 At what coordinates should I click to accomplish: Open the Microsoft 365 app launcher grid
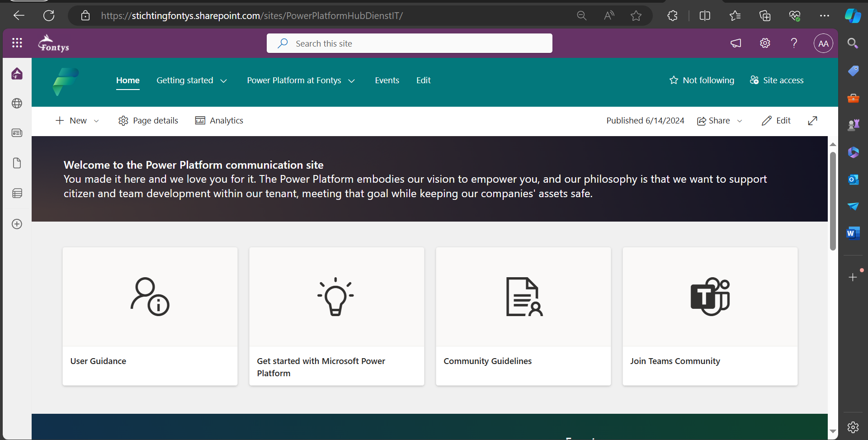pyautogui.click(x=17, y=43)
